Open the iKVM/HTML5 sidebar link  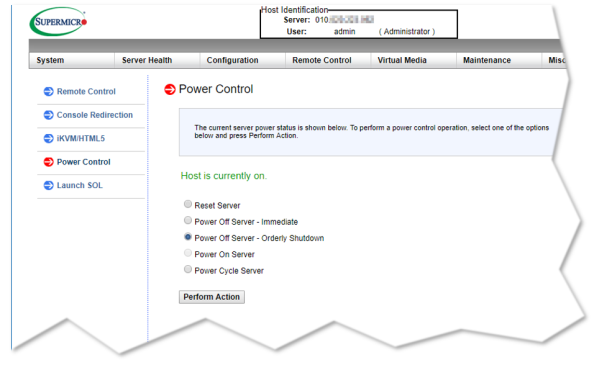point(81,139)
